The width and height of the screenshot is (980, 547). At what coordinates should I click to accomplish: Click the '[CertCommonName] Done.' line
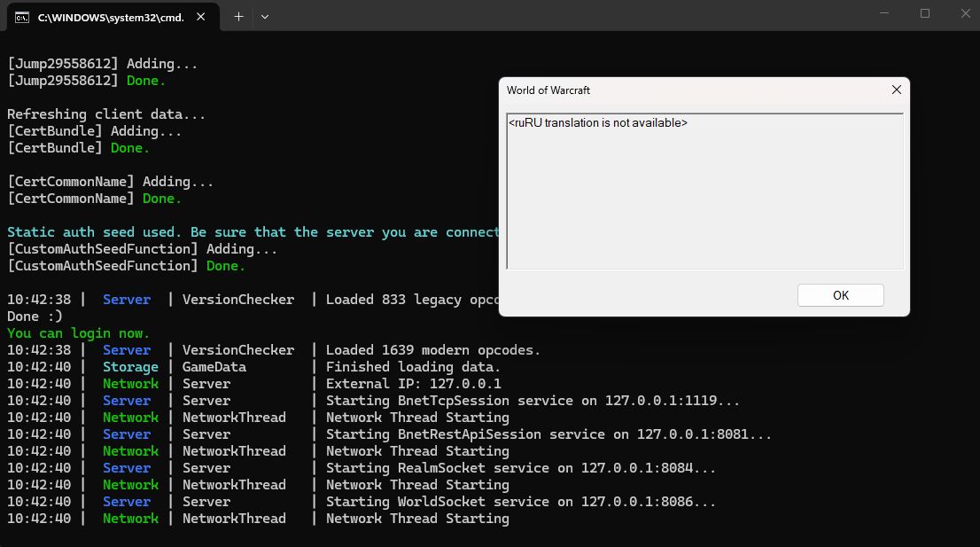(95, 199)
